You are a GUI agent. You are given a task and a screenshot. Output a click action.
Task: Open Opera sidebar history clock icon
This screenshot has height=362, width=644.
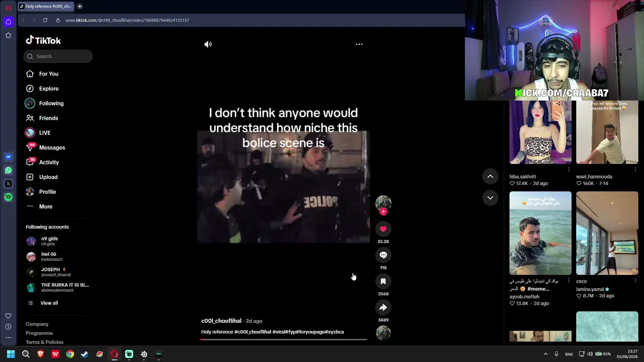[x=8, y=327]
